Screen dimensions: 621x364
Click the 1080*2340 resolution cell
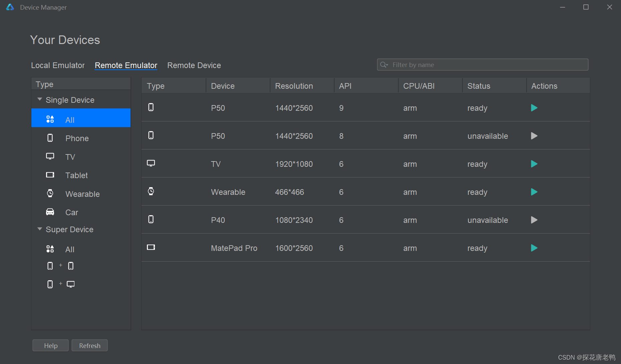(x=294, y=220)
